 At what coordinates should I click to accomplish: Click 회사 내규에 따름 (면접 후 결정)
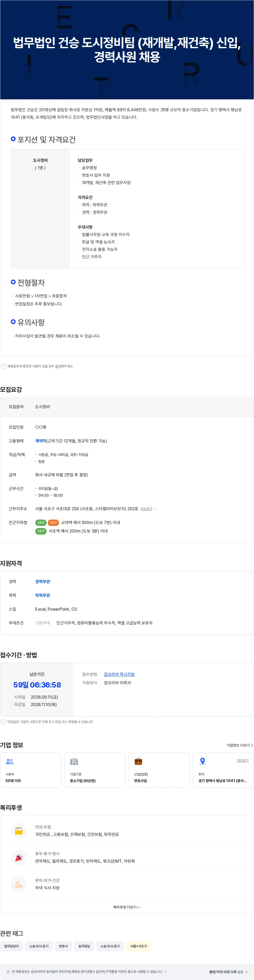[61, 475]
